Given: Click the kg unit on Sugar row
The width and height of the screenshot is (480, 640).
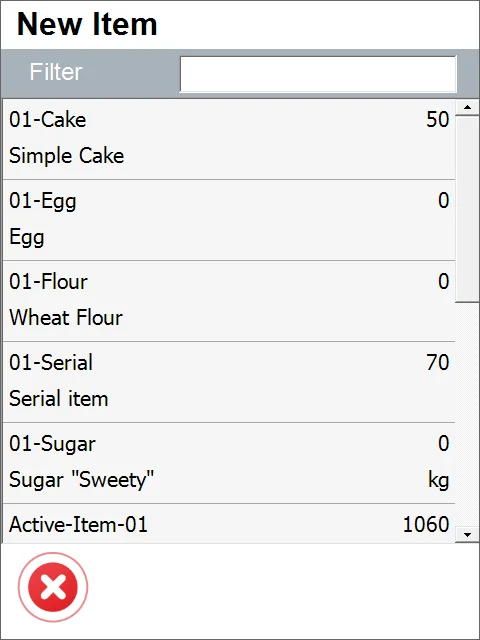Looking at the screenshot, I should 439,480.
